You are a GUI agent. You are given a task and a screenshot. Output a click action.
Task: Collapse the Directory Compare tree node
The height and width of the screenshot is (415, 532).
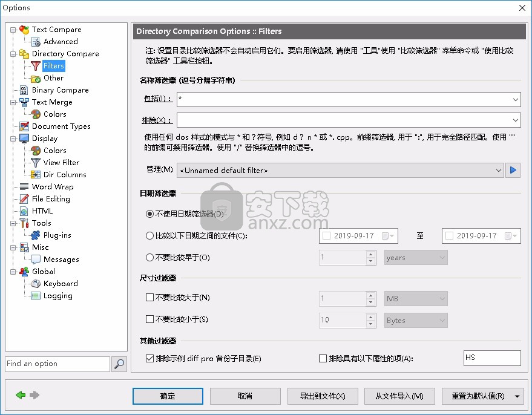pos(13,54)
